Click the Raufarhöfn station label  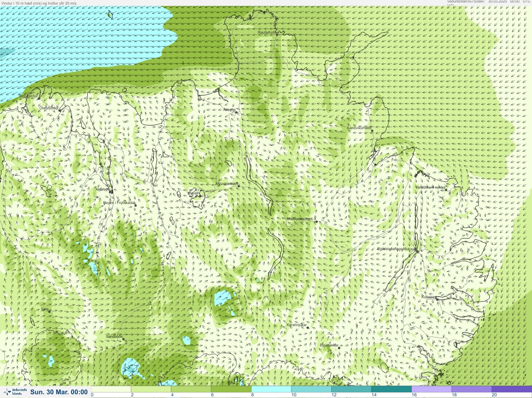[266, 32]
